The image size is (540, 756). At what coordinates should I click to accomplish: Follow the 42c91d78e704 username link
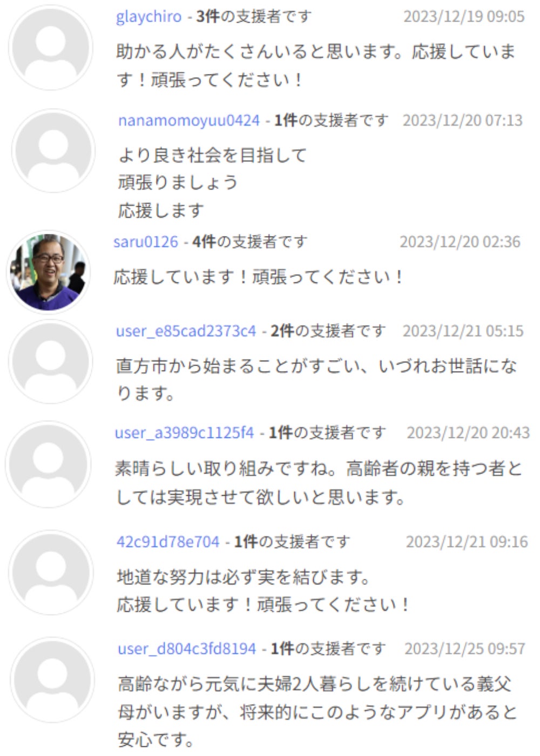(x=168, y=542)
